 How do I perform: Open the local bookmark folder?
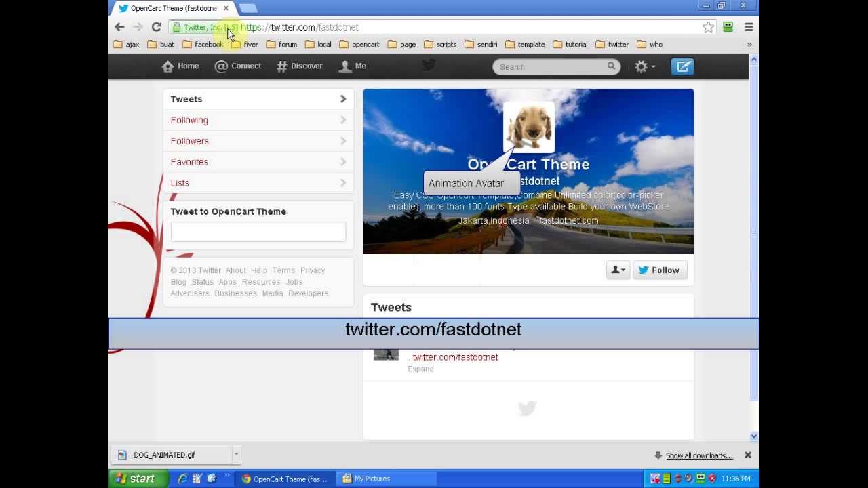(x=318, y=45)
